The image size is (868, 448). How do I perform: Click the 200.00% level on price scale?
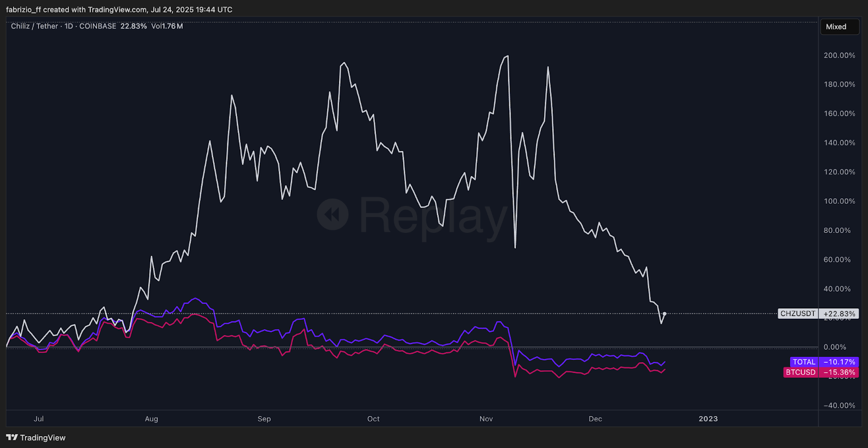point(839,55)
